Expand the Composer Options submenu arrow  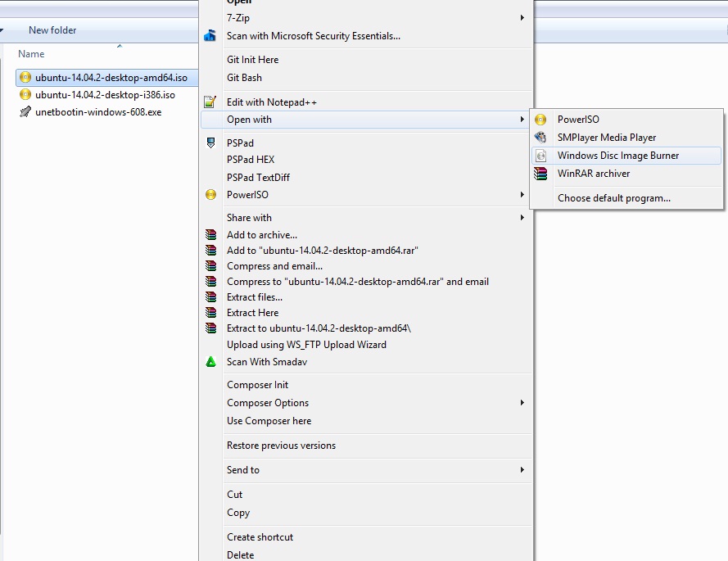pyautogui.click(x=522, y=403)
